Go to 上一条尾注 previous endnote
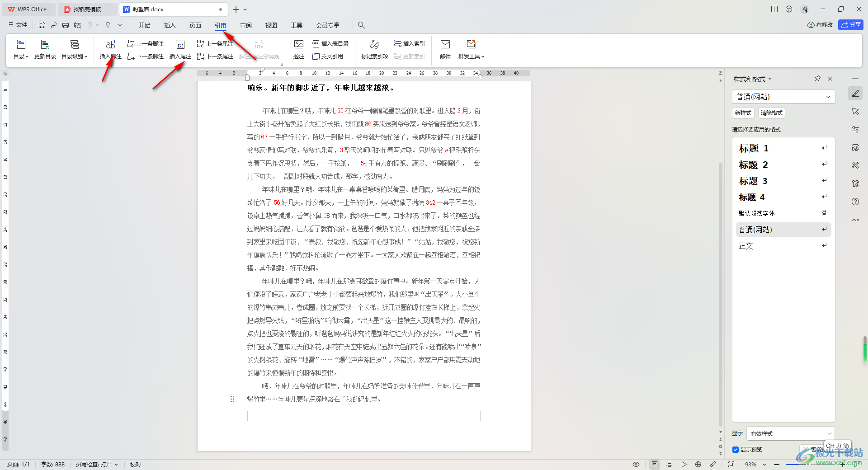 point(215,44)
